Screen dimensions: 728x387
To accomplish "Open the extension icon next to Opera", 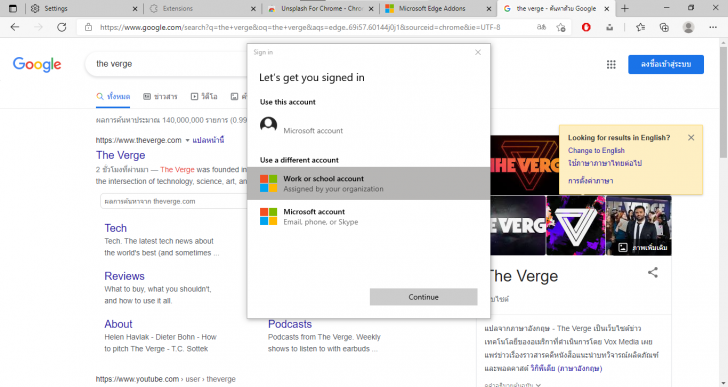I will click(x=609, y=27).
